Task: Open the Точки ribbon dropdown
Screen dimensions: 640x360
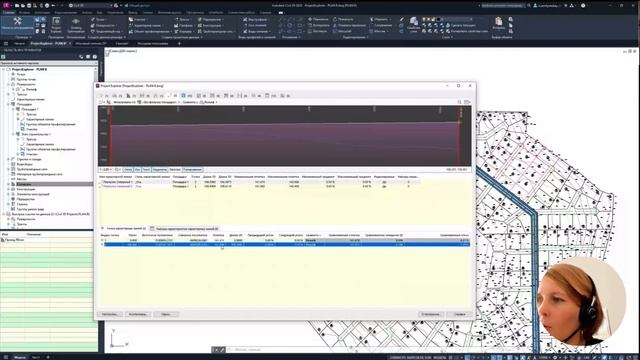Action: pyautogui.click(x=100, y=19)
